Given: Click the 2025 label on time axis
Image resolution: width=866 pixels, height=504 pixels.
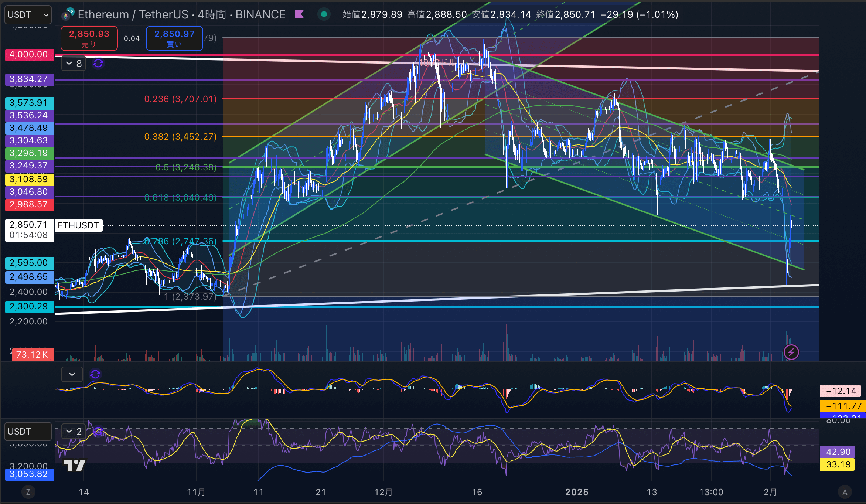Looking at the screenshot, I should 577,492.
